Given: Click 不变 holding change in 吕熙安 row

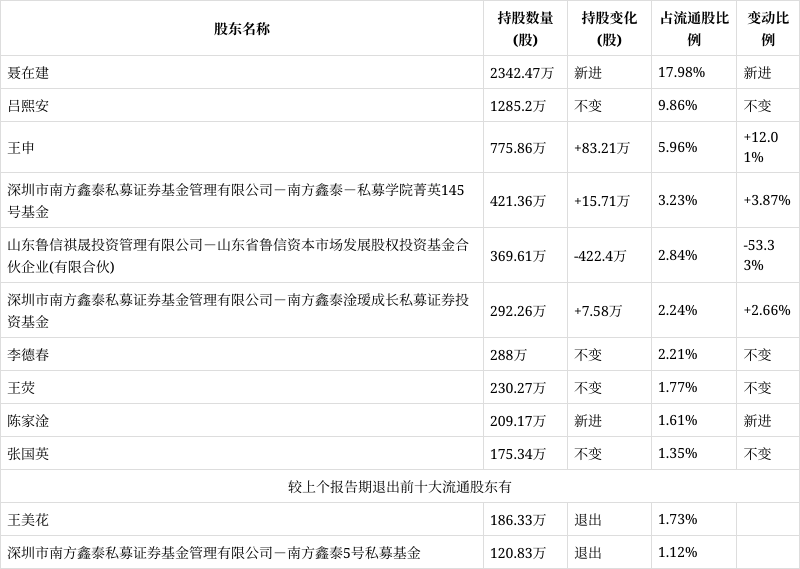Looking at the screenshot, I should [588, 106].
